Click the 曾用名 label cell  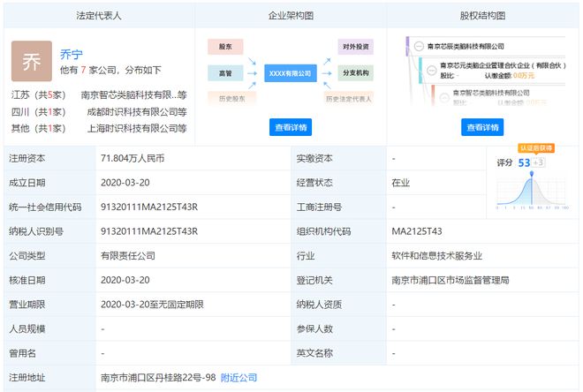tap(49, 353)
